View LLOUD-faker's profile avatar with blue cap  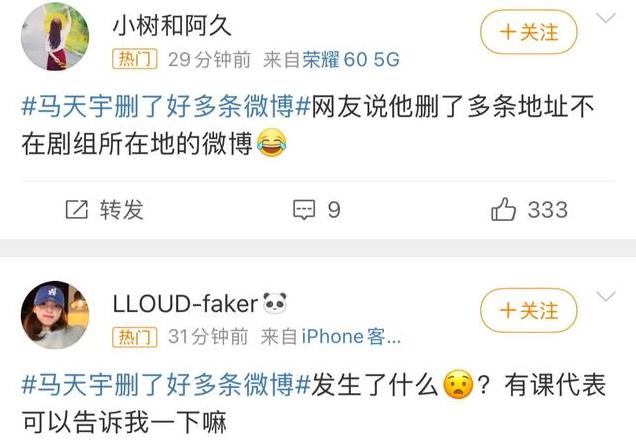[55, 315]
